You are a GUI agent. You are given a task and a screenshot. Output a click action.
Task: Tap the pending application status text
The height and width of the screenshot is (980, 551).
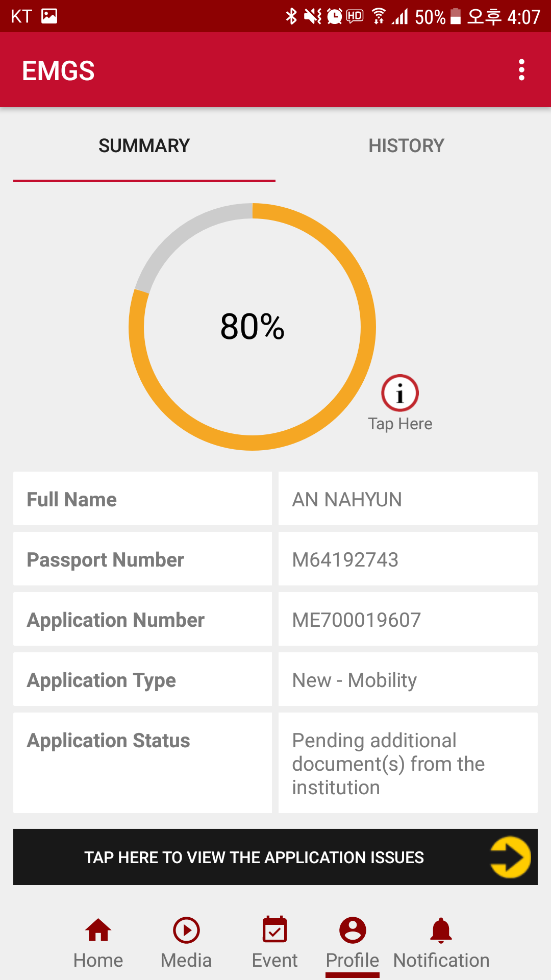388,764
